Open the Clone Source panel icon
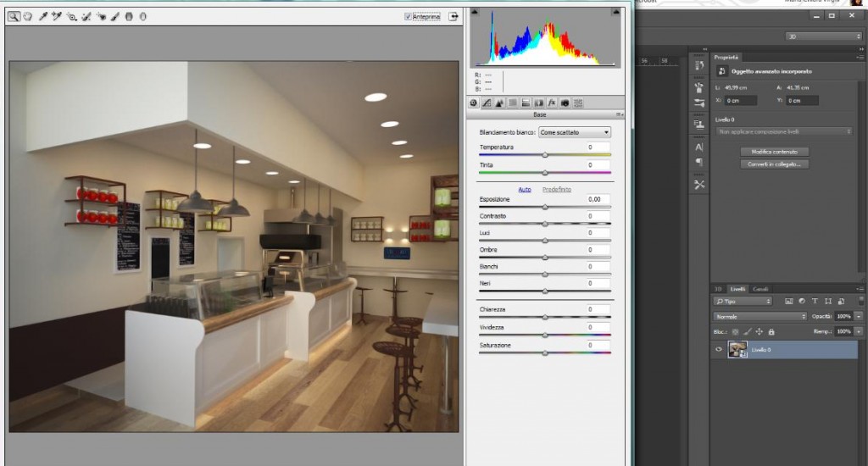Screen dimensions: 868x466 [699, 125]
